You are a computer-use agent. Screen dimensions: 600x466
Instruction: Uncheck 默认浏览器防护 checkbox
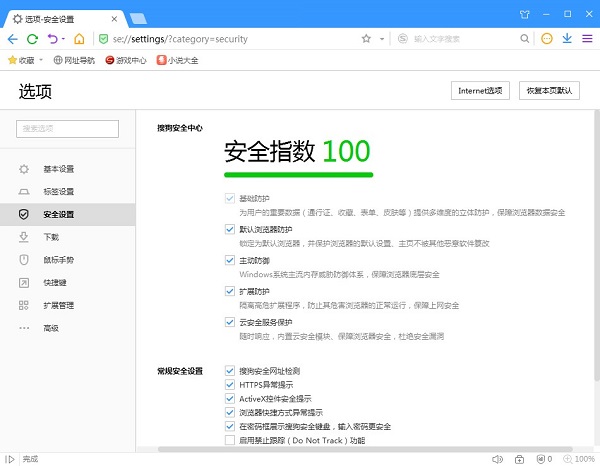click(x=230, y=229)
